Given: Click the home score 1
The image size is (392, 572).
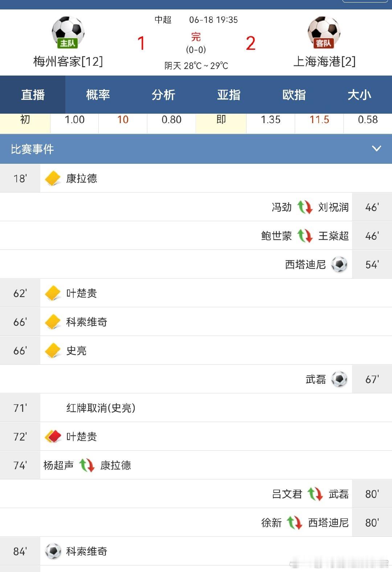Looking at the screenshot, I should [142, 44].
